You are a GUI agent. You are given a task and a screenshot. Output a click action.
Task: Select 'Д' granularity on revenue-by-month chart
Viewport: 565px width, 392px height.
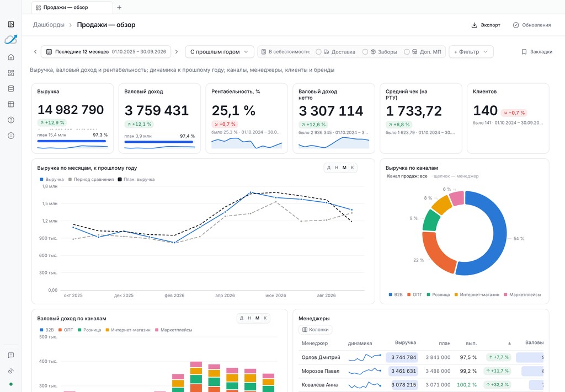coord(329,168)
